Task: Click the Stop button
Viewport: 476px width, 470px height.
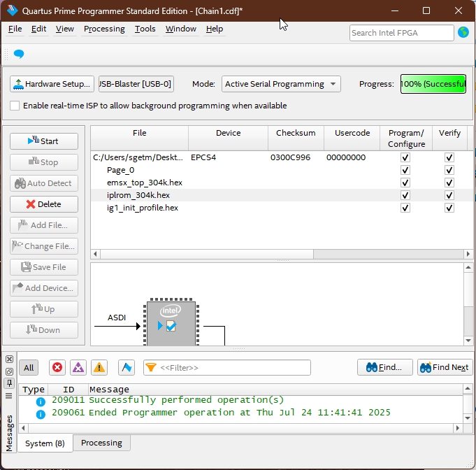Action: pyautogui.click(x=44, y=162)
